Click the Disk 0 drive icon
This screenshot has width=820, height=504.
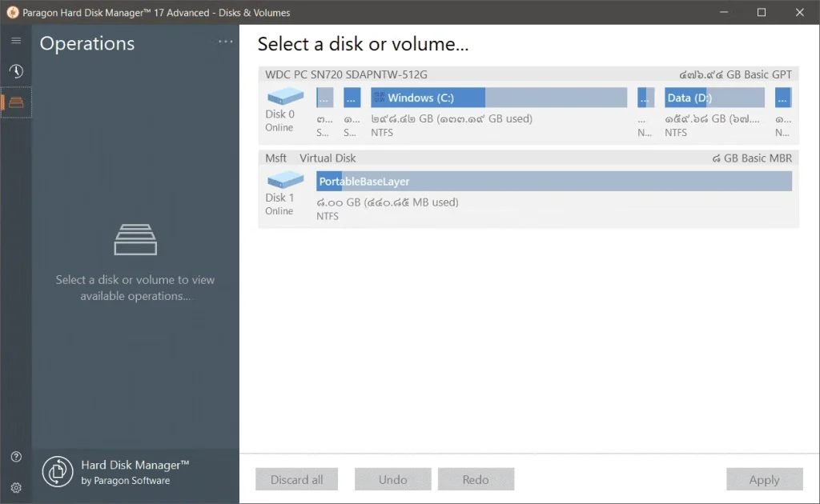[x=285, y=97]
